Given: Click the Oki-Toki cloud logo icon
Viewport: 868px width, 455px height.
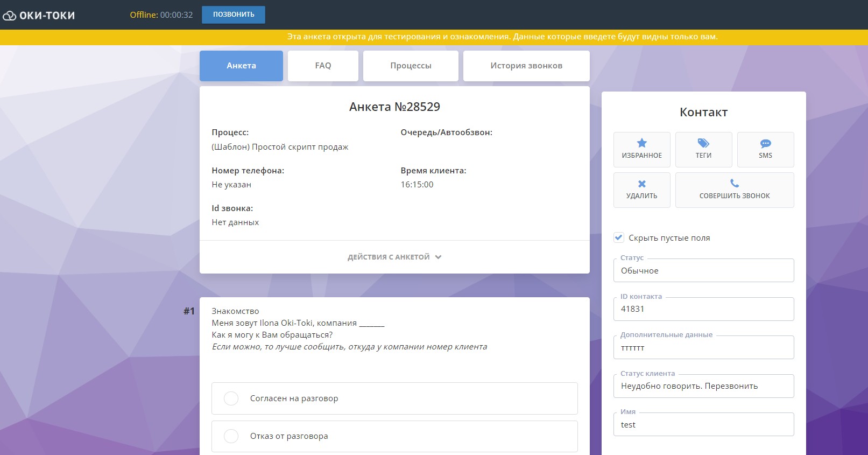Looking at the screenshot, I should pyautogui.click(x=10, y=16).
